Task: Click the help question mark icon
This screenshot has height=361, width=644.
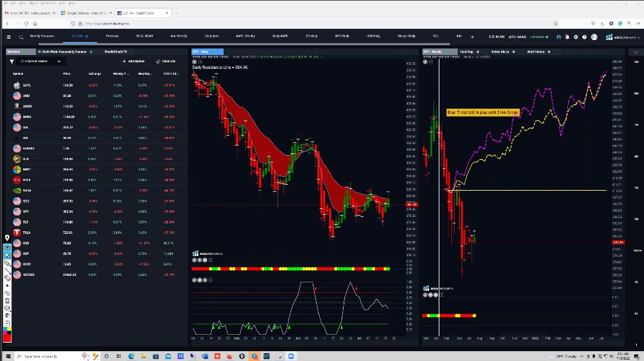Action: pyautogui.click(x=584, y=37)
